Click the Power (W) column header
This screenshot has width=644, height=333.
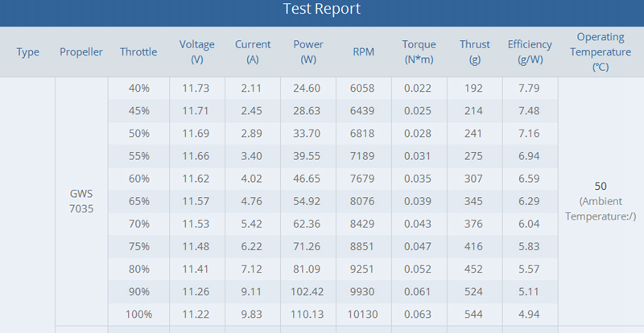308,52
